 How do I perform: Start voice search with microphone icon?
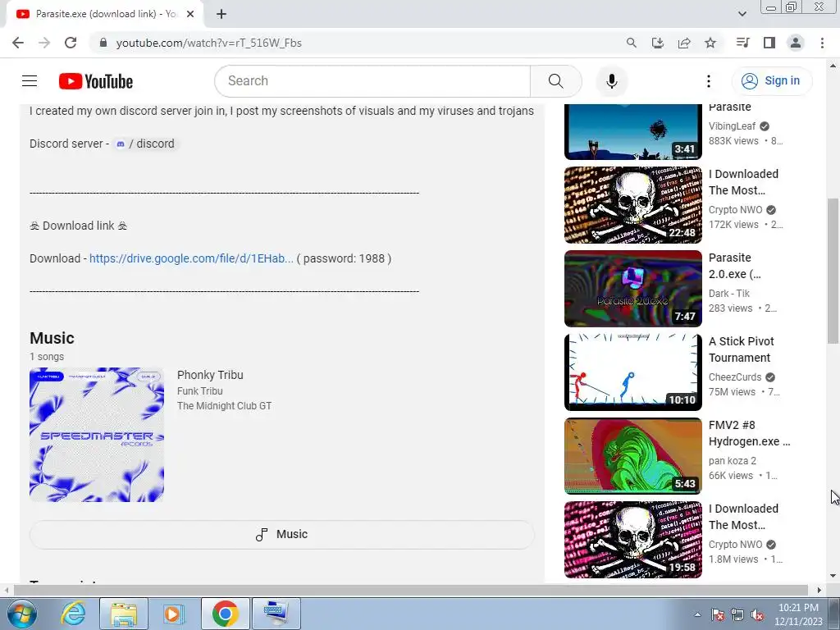(x=612, y=81)
